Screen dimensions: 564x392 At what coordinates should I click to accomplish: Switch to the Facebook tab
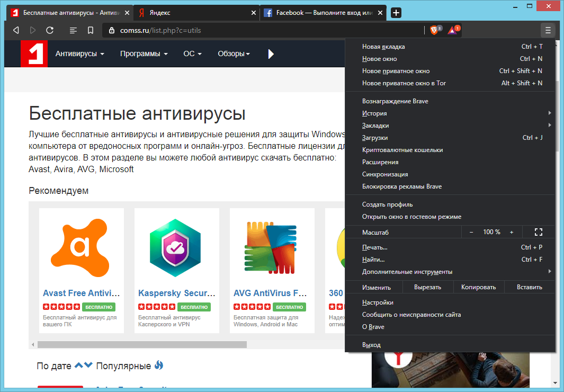click(x=322, y=13)
